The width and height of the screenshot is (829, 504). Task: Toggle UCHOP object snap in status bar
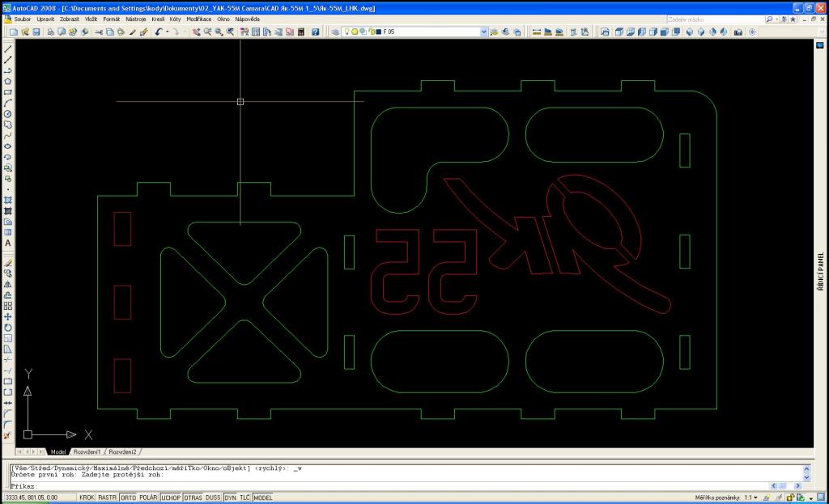171,498
